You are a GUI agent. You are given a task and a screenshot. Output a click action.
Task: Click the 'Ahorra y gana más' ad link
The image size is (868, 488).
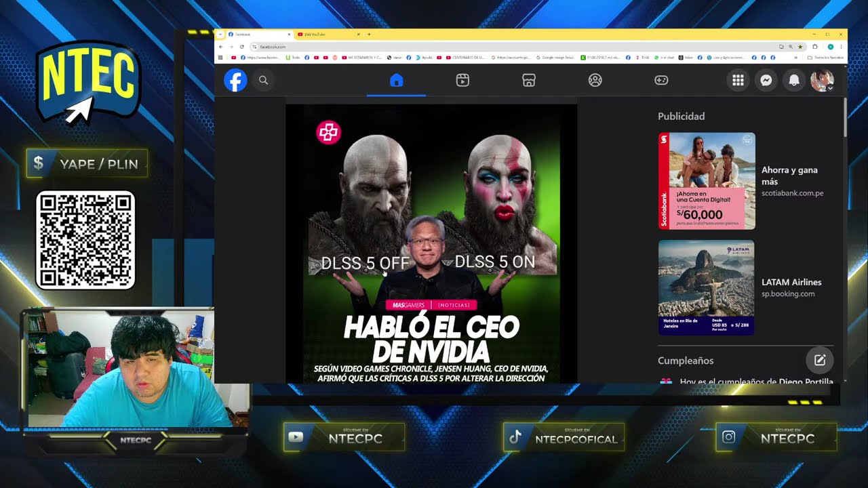click(789, 176)
